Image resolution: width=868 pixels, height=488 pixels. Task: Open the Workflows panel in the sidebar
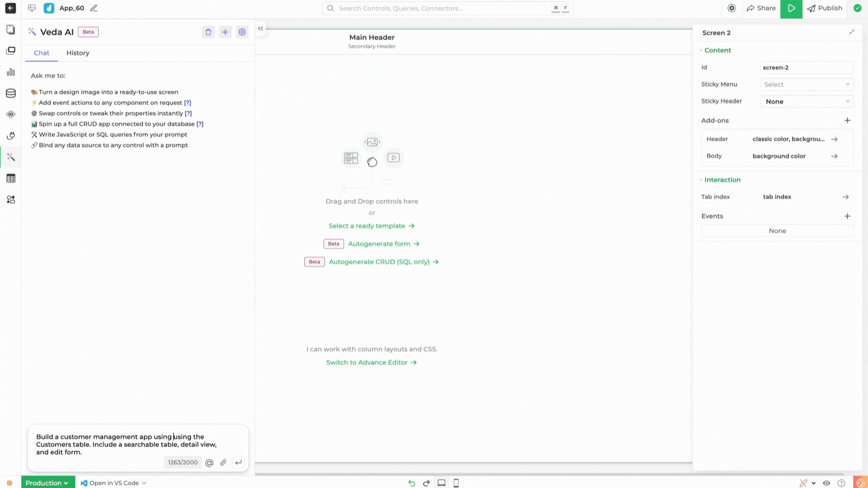coord(11,199)
